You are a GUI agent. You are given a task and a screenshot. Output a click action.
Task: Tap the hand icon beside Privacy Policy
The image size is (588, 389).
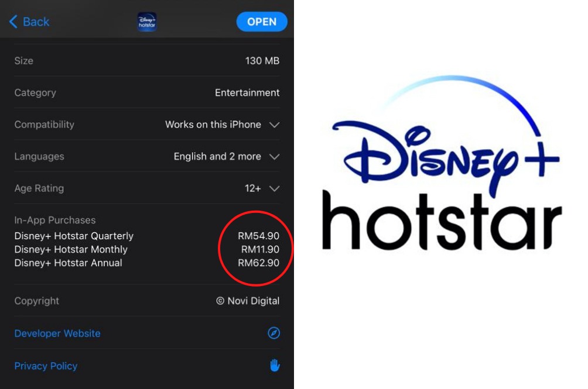(275, 366)
